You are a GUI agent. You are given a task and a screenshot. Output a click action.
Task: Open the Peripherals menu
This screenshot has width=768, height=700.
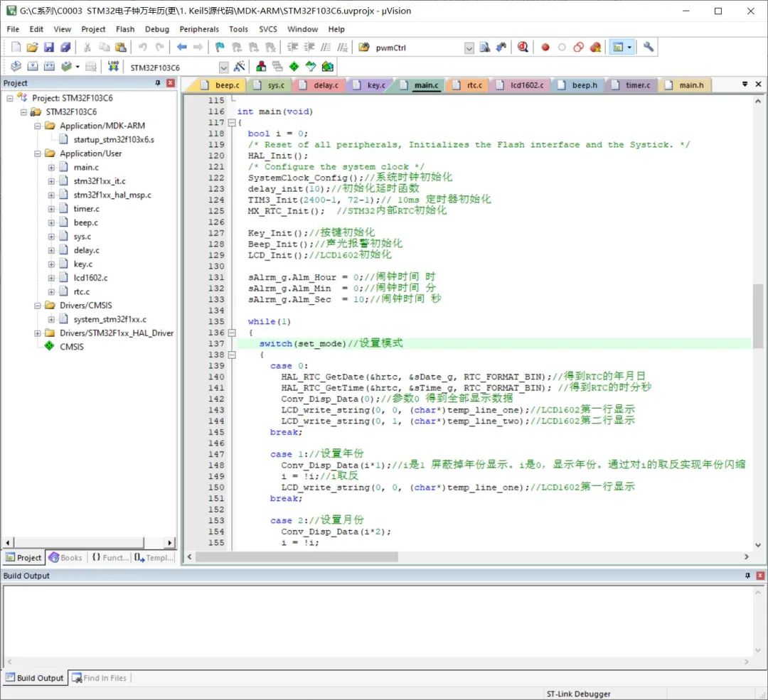pyautogui.click(x=199, y=29)
